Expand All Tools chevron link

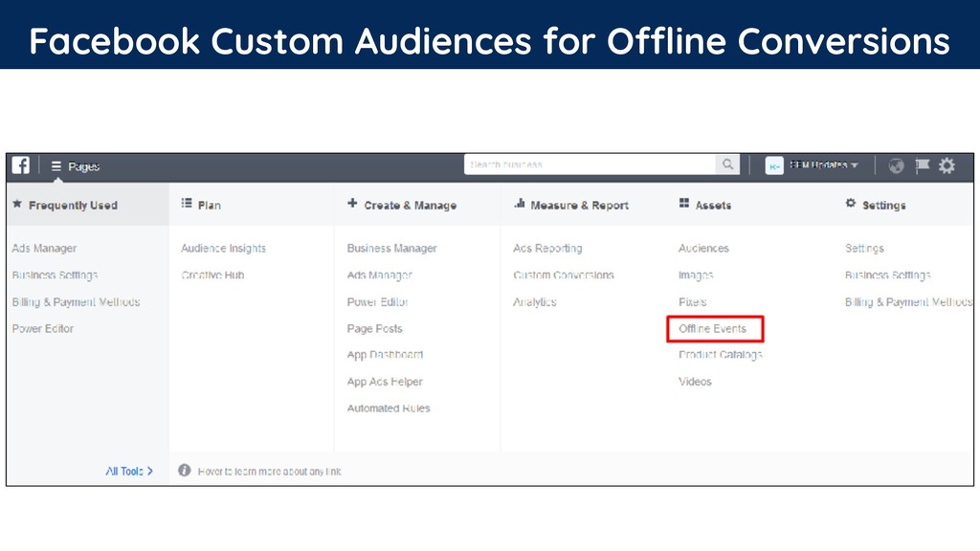(x=129, y=471)
